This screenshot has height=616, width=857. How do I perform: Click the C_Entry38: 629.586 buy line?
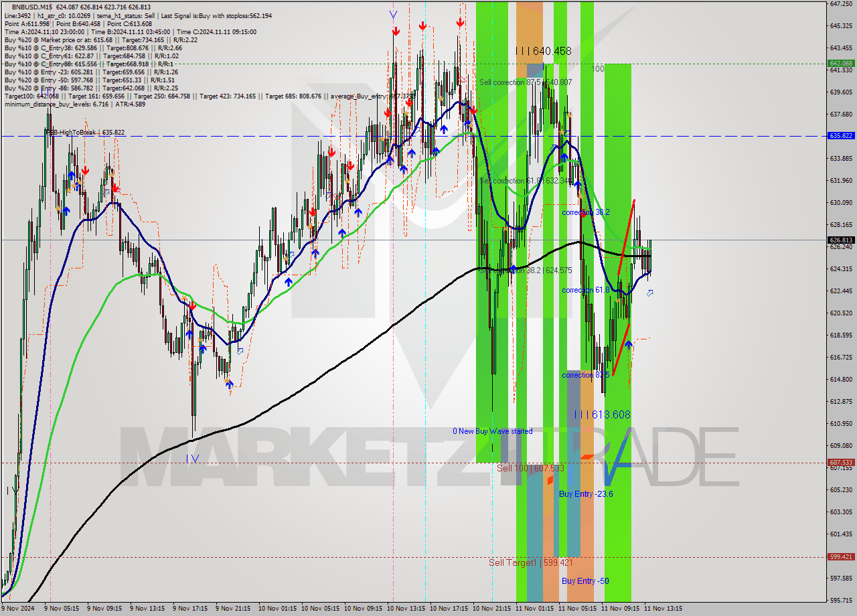pyautogui.click(x=93, y=48)
